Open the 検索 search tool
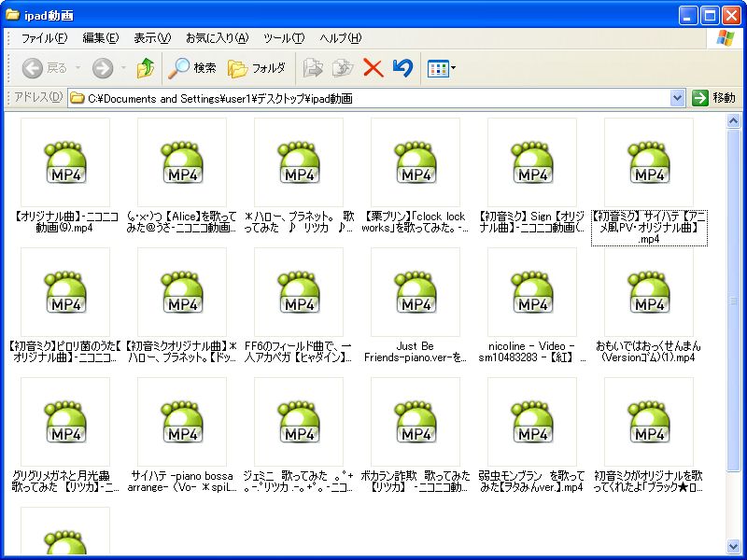Viewport: 747px width, 560px height. pyautogui.click(x=192, y=68)
